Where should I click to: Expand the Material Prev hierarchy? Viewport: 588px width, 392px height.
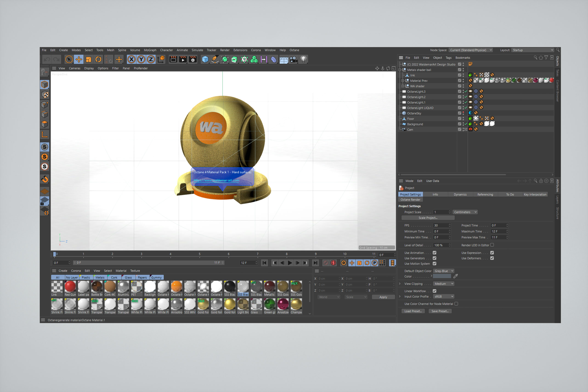(403, 81)
